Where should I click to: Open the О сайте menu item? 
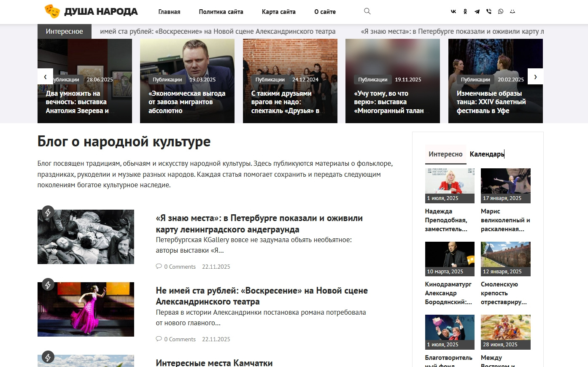coord(325,12)
